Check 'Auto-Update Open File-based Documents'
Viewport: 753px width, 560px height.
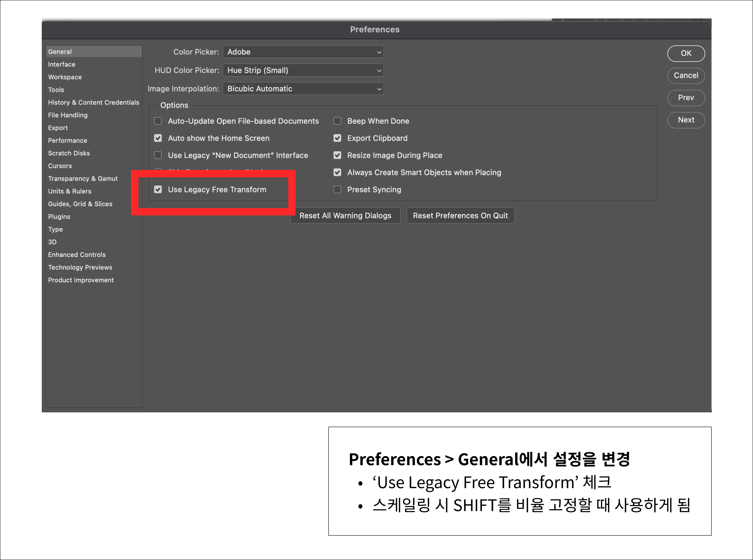(x=158, y=121)
